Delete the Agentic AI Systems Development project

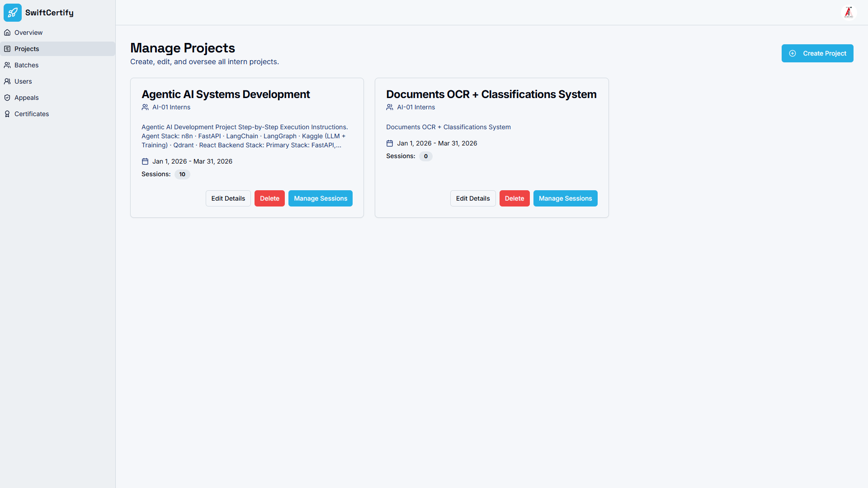pyautogui.click(x=269, y=198)
